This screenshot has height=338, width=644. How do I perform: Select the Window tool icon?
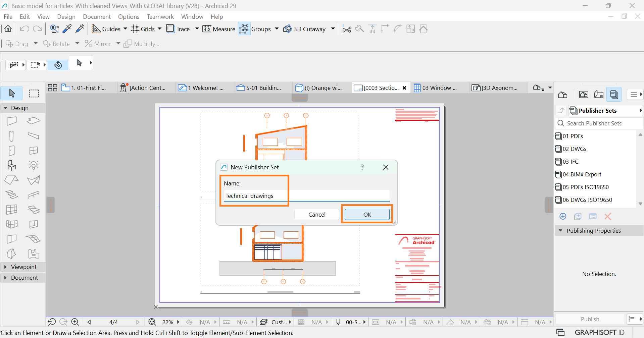pyautogui.click(x=34, y=151)
